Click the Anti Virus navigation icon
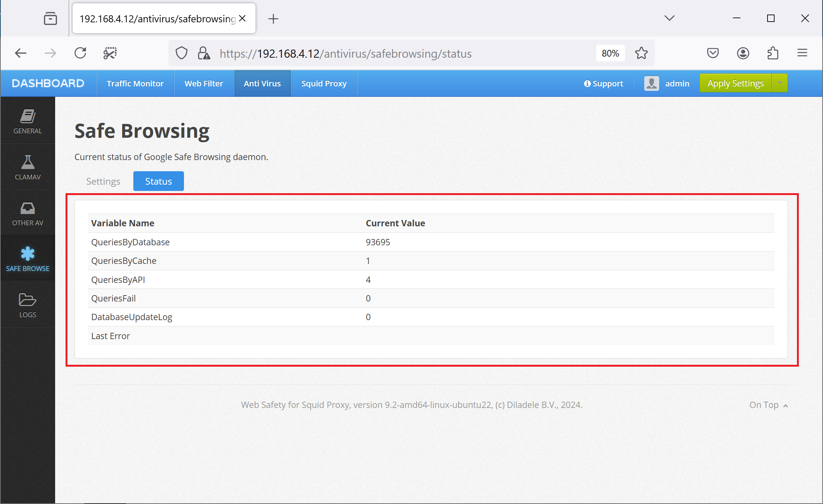 point(262,83)
